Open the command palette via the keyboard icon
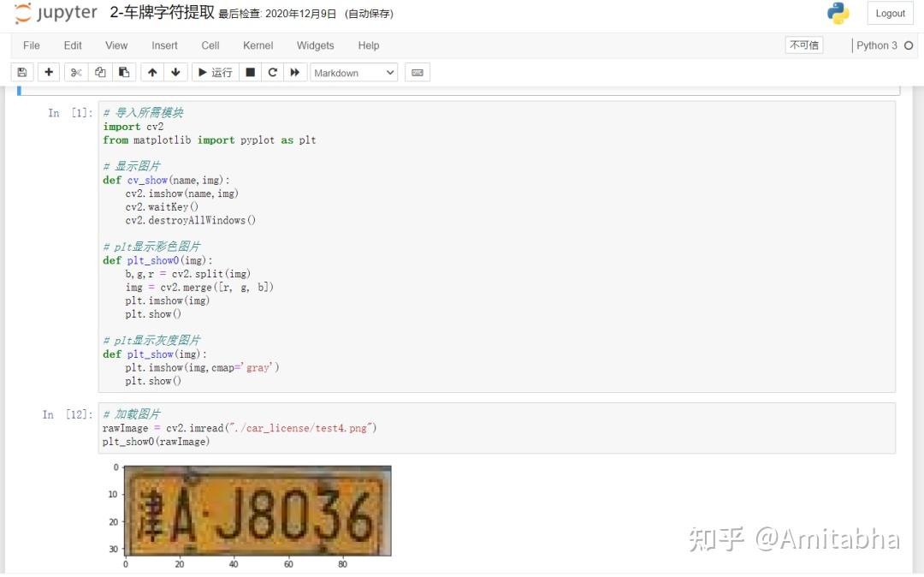This screenshot has height=577, width=924. pyautogui.click(x=417, y=73)
